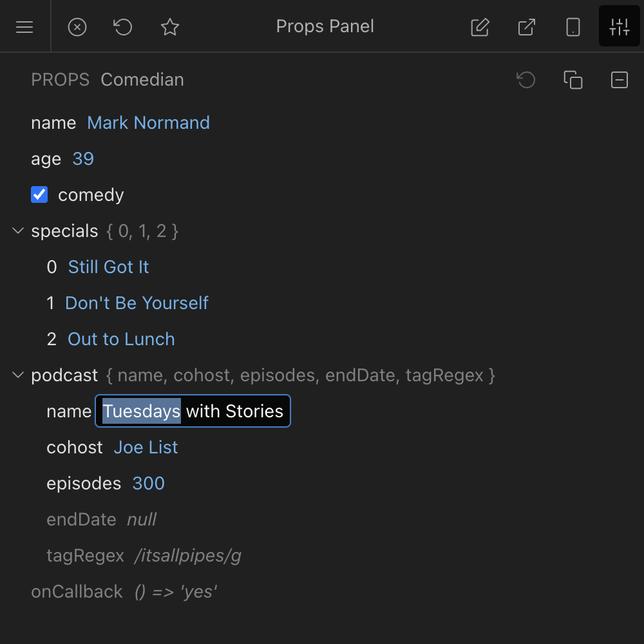The image size is (644, 644).
Task: Edit the cohost value Joe List
Action: pos(146,448)
